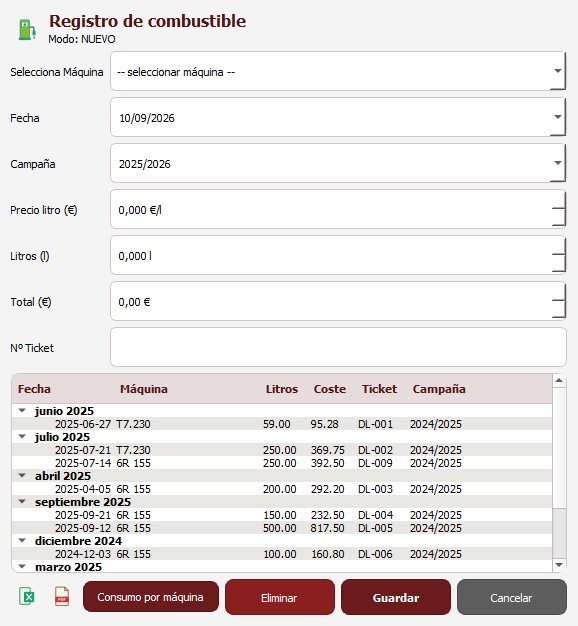Open Consumo por máquina report
Image resolution: width=578 pixels, height=626 pixels.
click(151, 597)
